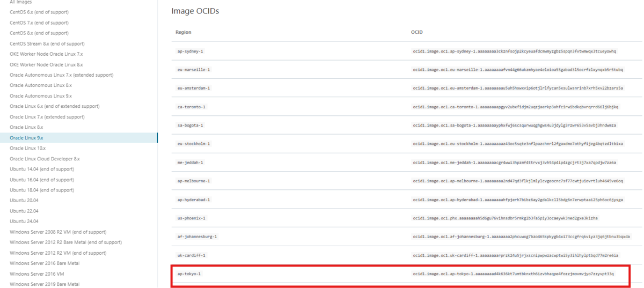Click the sa-bogota-1 image OCID value
The image size is (644, 288).
pos(514,125)
